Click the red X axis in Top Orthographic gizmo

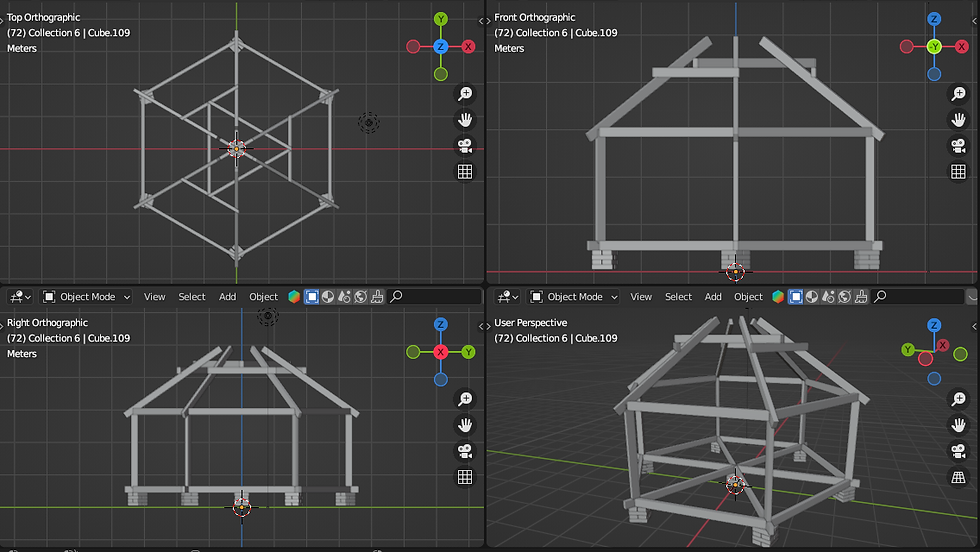point(468,46)
